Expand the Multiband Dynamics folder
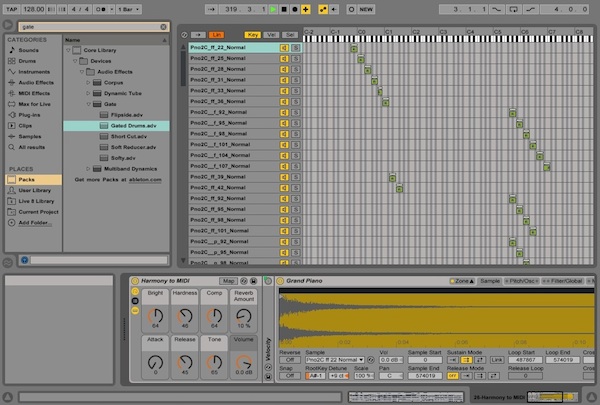600x405 pixels. 88,169
